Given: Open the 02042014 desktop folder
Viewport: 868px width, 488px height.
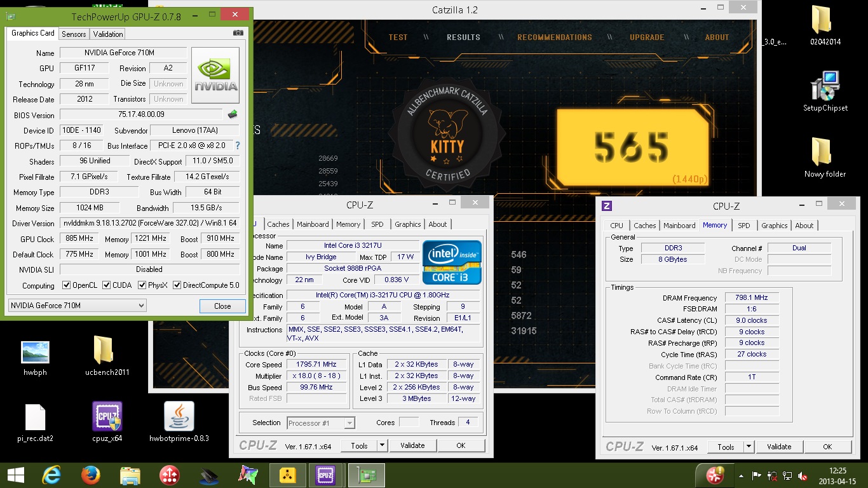Looking at the screenshot, I should click(x=825, y=26).
